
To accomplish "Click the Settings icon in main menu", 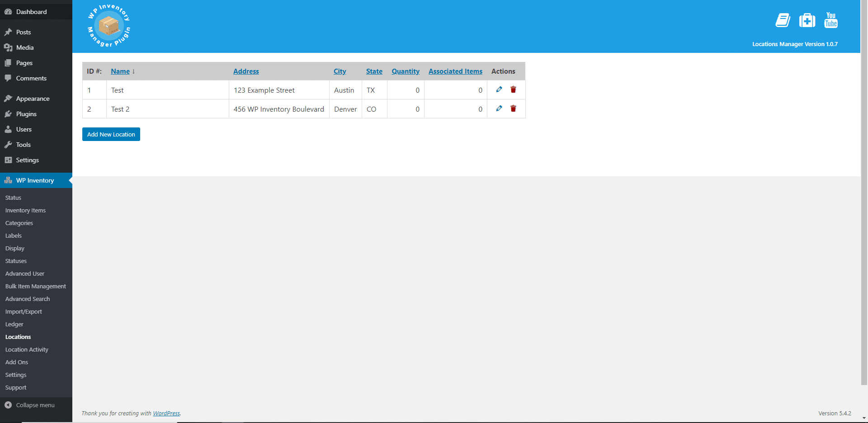I will 8,160.
